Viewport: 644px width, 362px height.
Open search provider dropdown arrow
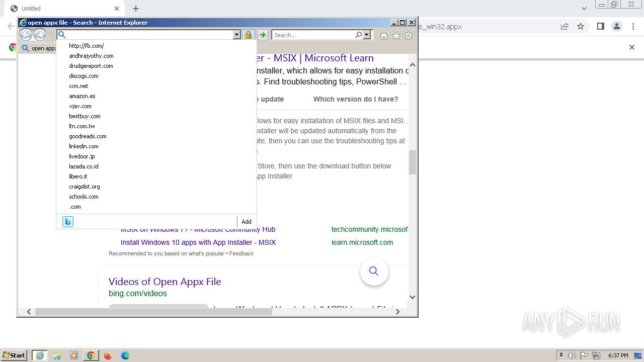coord(367,35)
